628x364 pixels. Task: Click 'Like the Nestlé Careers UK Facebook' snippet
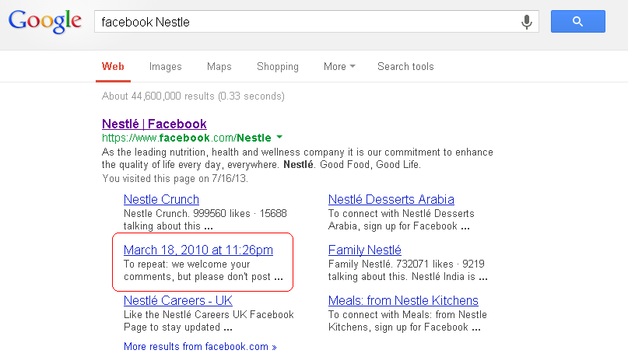pyautogui.click(x=209, y=320)
